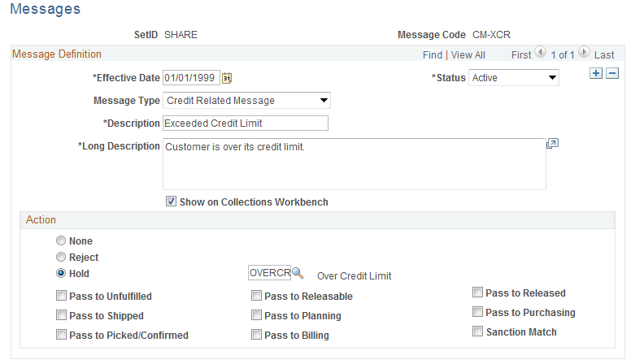This screenshot has height=364, width=631.
Task: Click the Find link
Action: (x=433, y=55)
